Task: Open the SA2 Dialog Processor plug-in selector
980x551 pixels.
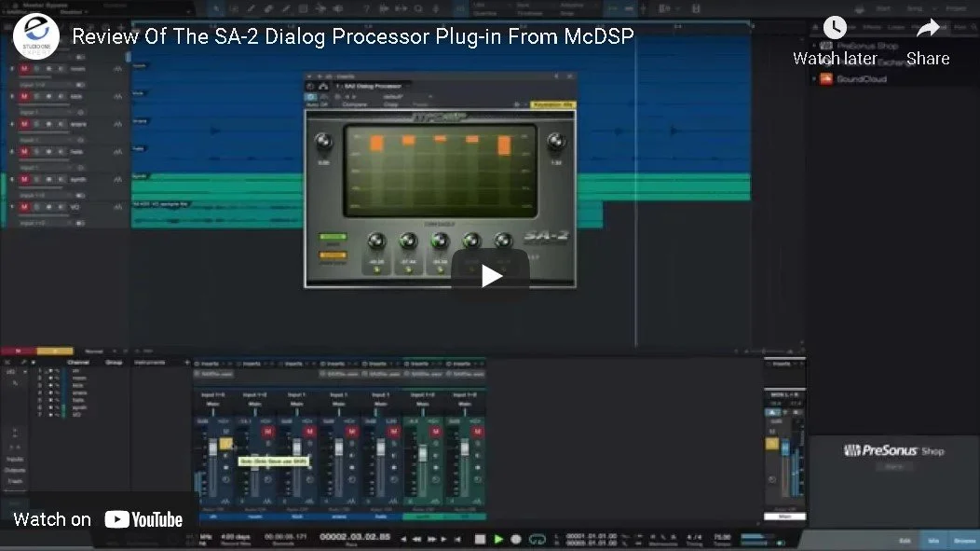Action: pyautogui.click(x=373, y=87)
